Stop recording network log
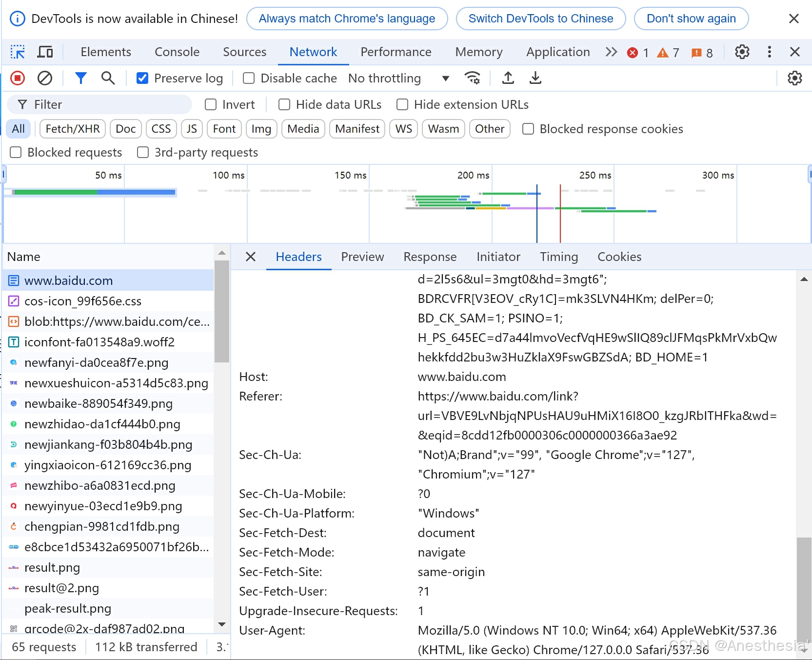This screenshot has width=812, height=660. click(18, 78)
